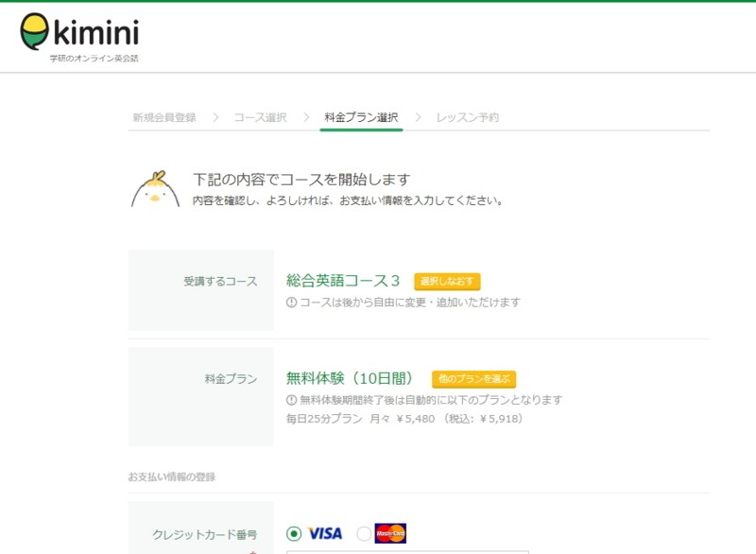This screenshot has height=554, width=756.
Task: Go to コース選択 step
Action: coord(261,117)
